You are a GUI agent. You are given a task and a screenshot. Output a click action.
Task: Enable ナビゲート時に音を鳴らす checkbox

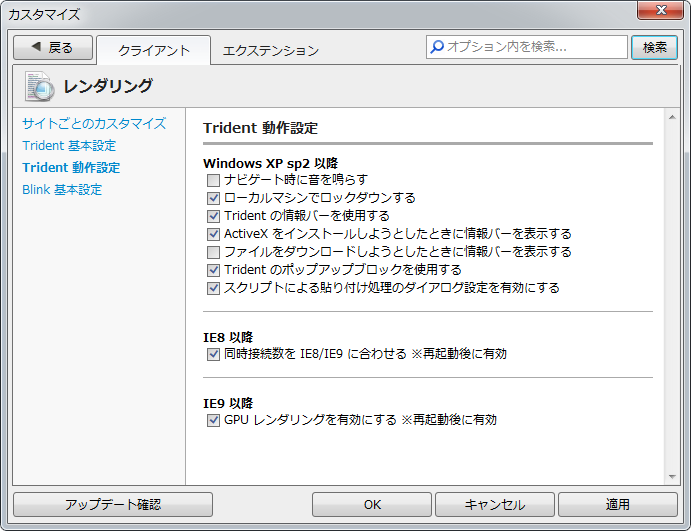coord(213,180)
